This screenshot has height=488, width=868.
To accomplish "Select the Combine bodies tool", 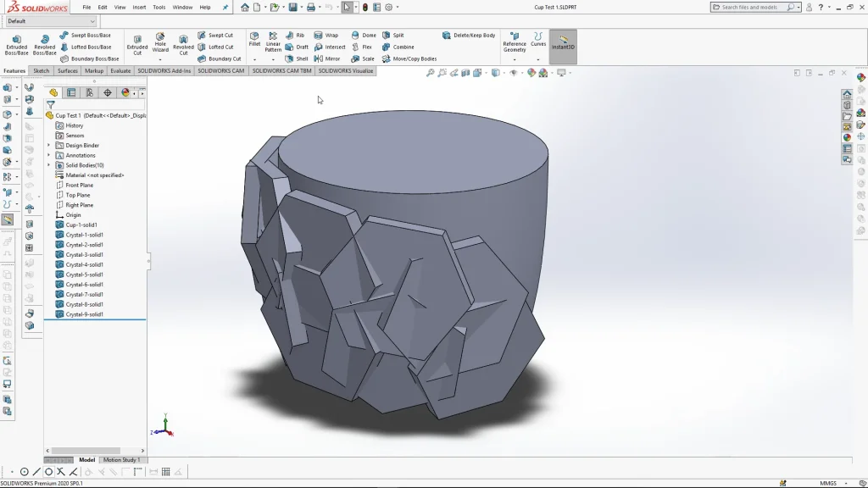I will point(398,47).
